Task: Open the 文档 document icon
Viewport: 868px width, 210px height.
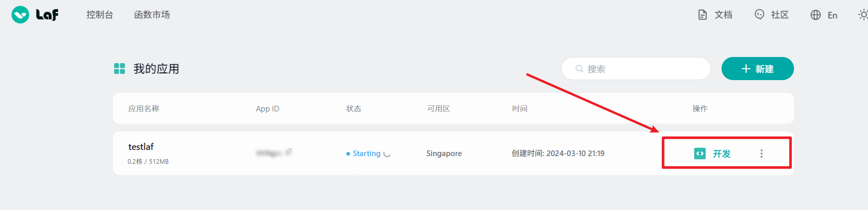Action: (x=703, y=15)
